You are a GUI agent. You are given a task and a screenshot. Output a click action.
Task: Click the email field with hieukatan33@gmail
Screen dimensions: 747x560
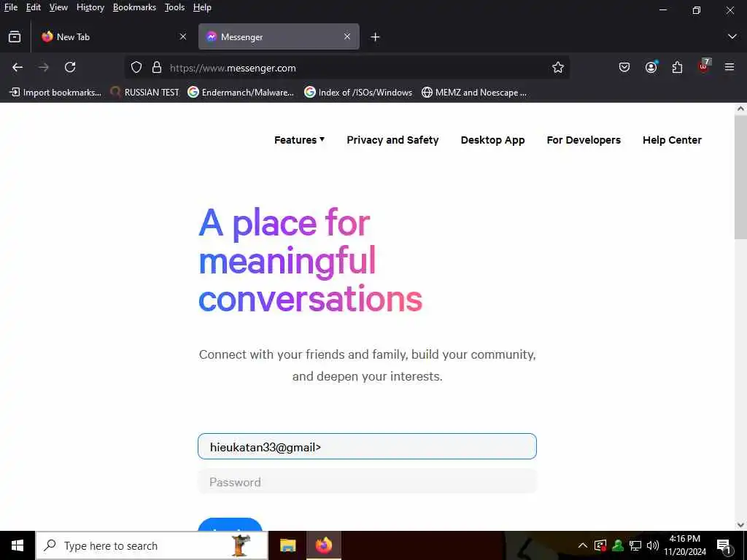pyautogui.click(x=368, y=446)
